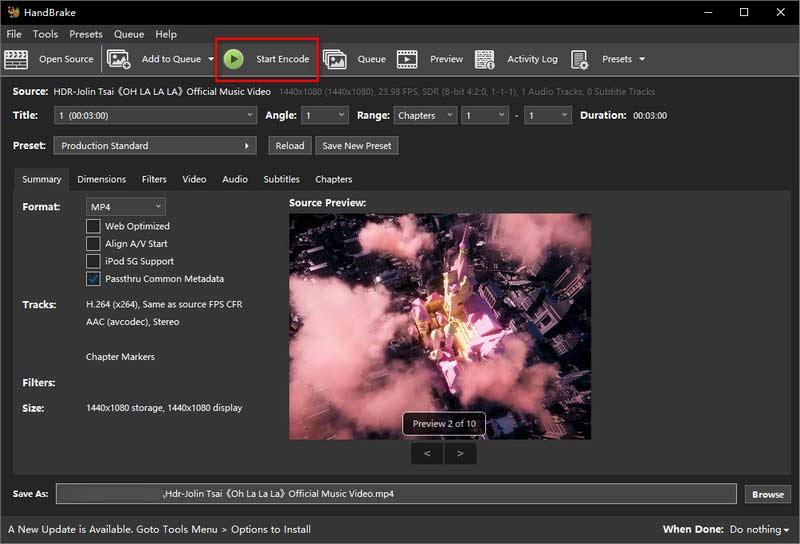Viewport: 800px width, 544px height.
Task: Click the Open Source film clapper icon
Action: [x=16, y=59]
